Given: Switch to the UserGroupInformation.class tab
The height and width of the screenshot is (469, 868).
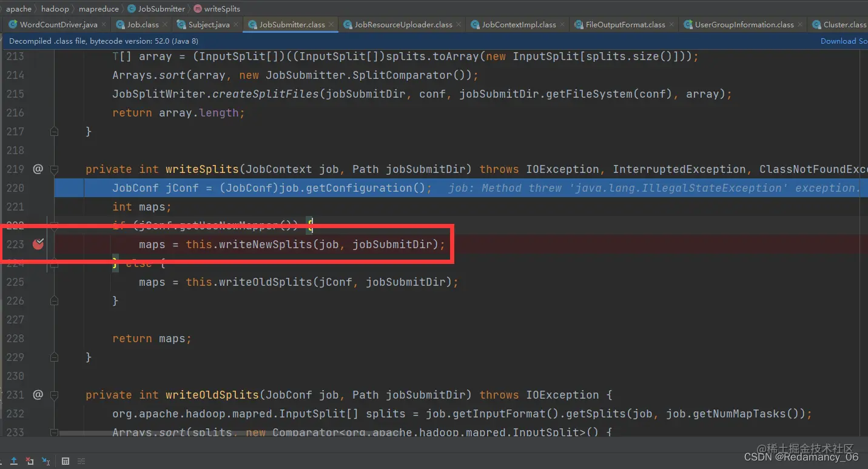Looking at the screenshot, I should (744, 25).
